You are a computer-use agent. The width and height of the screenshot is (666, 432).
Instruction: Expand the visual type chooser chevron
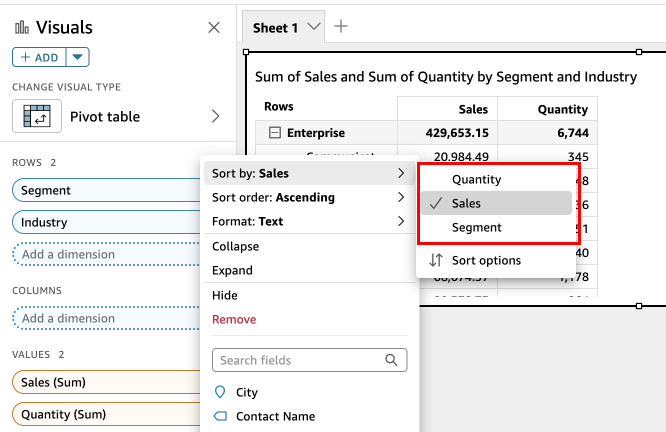[215, 116]
